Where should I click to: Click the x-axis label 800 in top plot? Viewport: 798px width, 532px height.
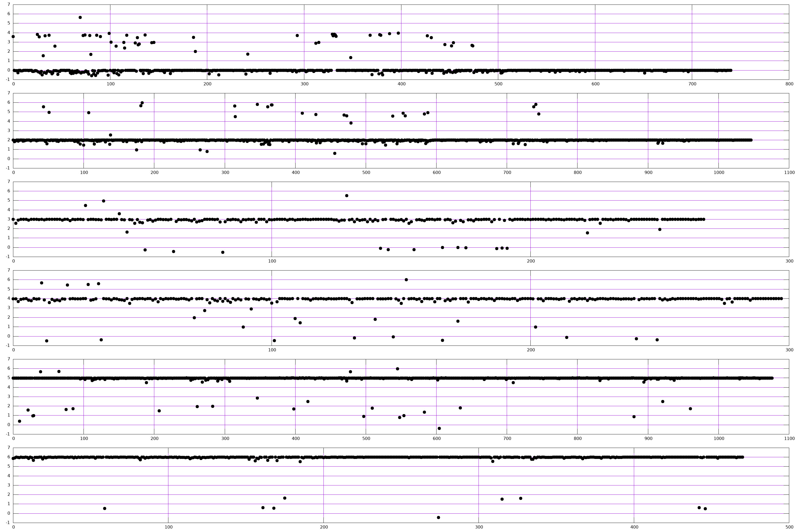coord(789,84)
